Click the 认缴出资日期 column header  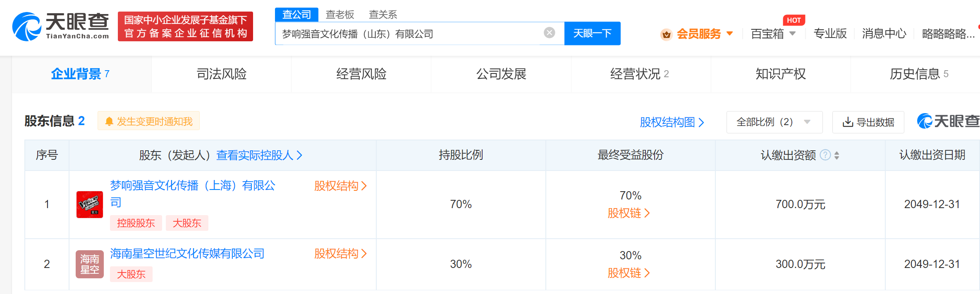pos(932,155)
